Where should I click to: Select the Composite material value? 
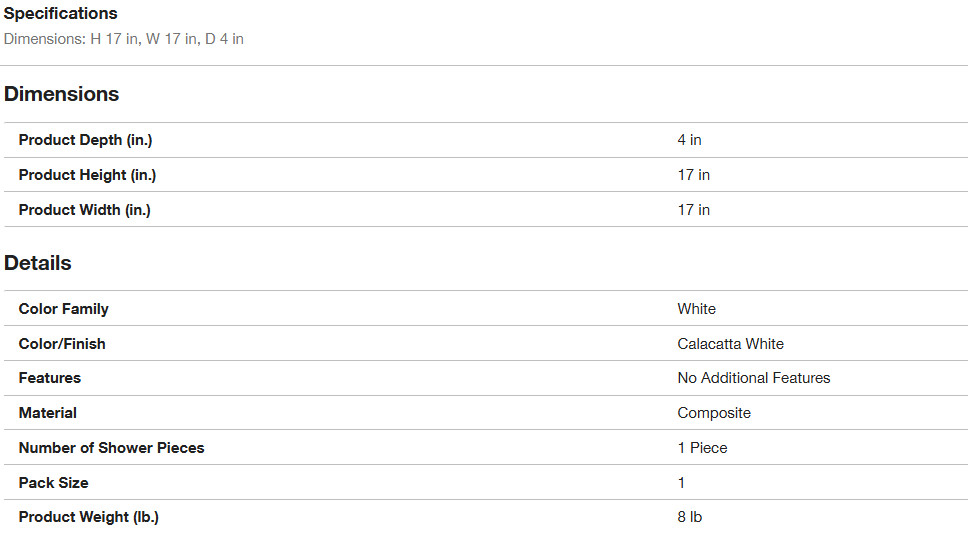point(713,413)
